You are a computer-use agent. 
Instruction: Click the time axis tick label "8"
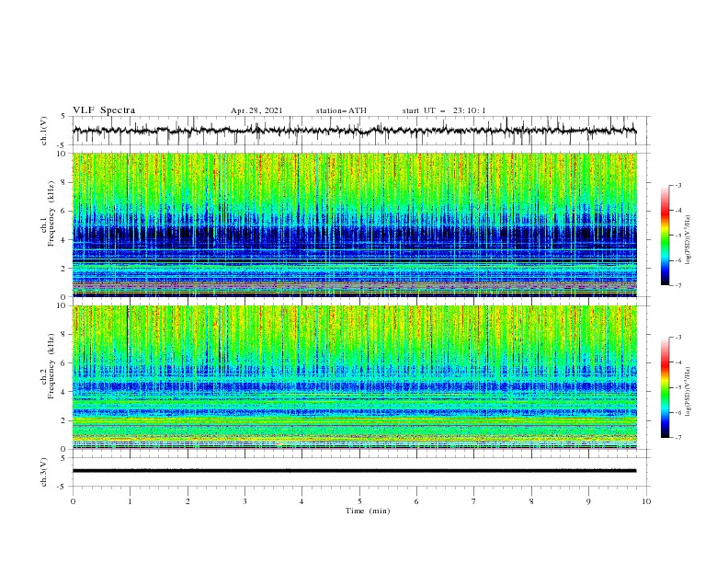point(531,501)
